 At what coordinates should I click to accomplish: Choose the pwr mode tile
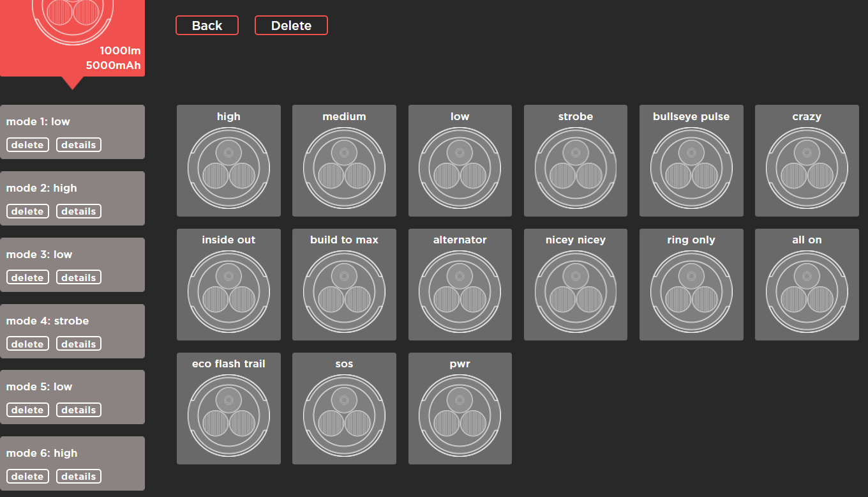[460, 415]
